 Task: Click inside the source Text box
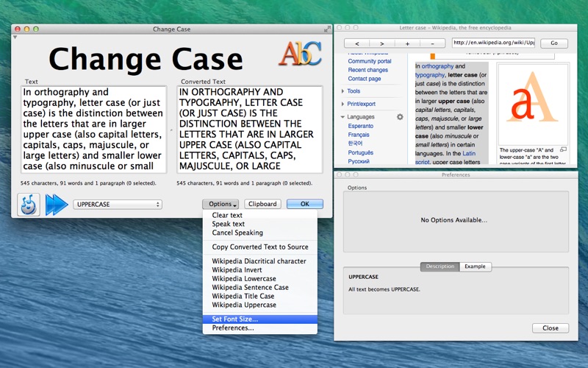[94, 130]
